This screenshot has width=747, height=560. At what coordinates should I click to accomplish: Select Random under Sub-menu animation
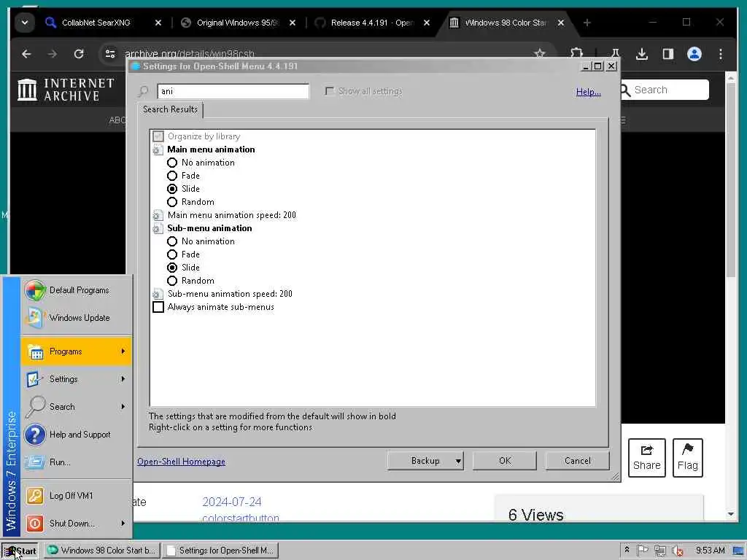(x=172, y=281)
